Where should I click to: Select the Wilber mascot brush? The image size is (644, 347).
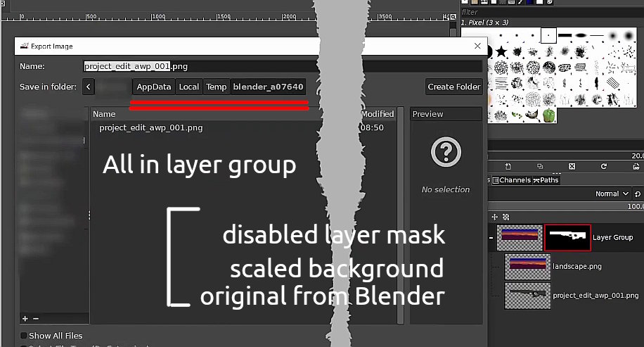click(533, 115)
